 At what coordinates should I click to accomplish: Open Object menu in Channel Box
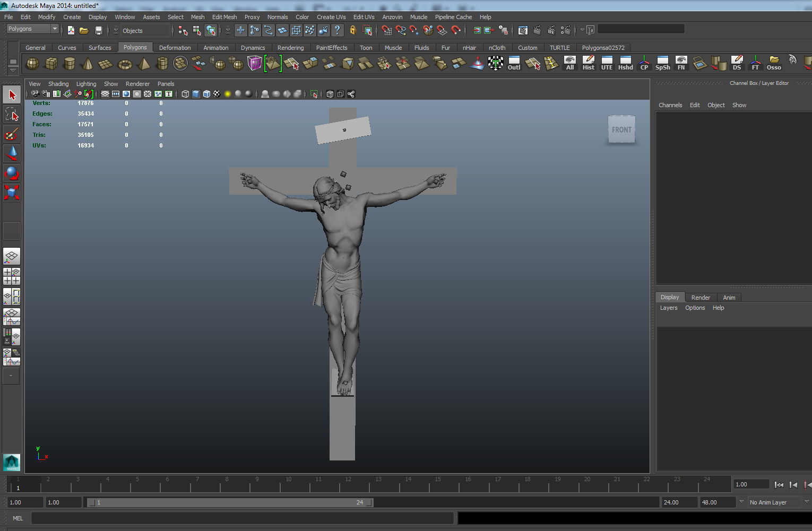click(x=716, y=105)
